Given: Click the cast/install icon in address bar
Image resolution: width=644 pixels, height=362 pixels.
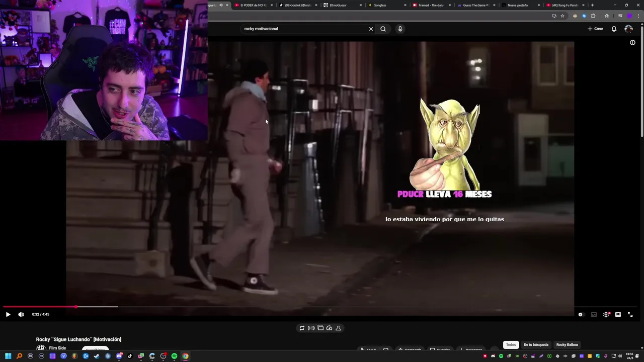Looking at the screenshot, I should point(554,16).
